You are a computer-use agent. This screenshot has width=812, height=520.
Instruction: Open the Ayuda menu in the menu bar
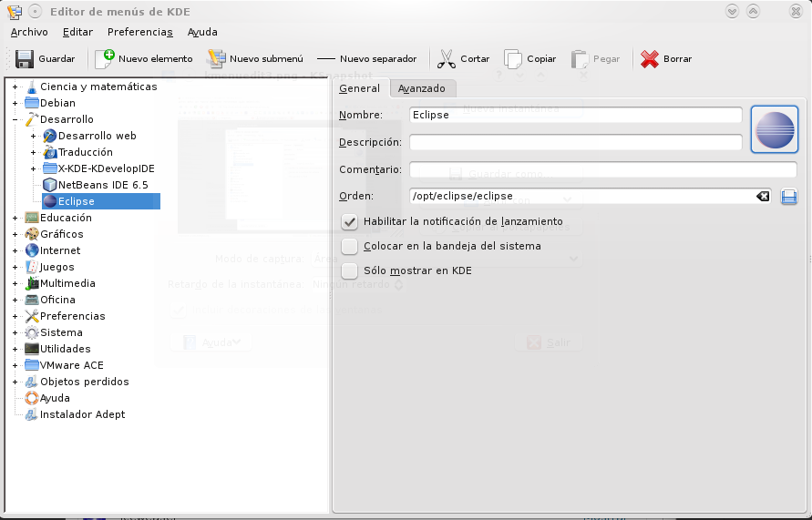pos(202,32)
